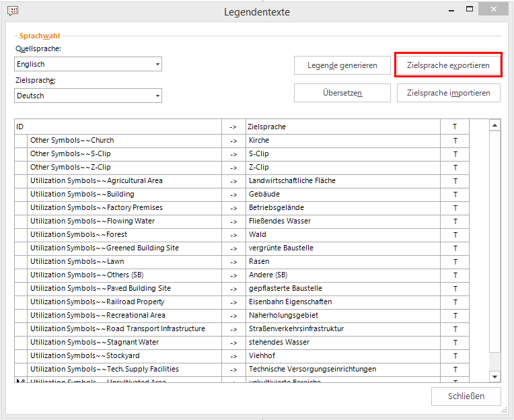Click the Zielsprache column header
This screenshot has width=514, height=420.
tap(343, 127)
